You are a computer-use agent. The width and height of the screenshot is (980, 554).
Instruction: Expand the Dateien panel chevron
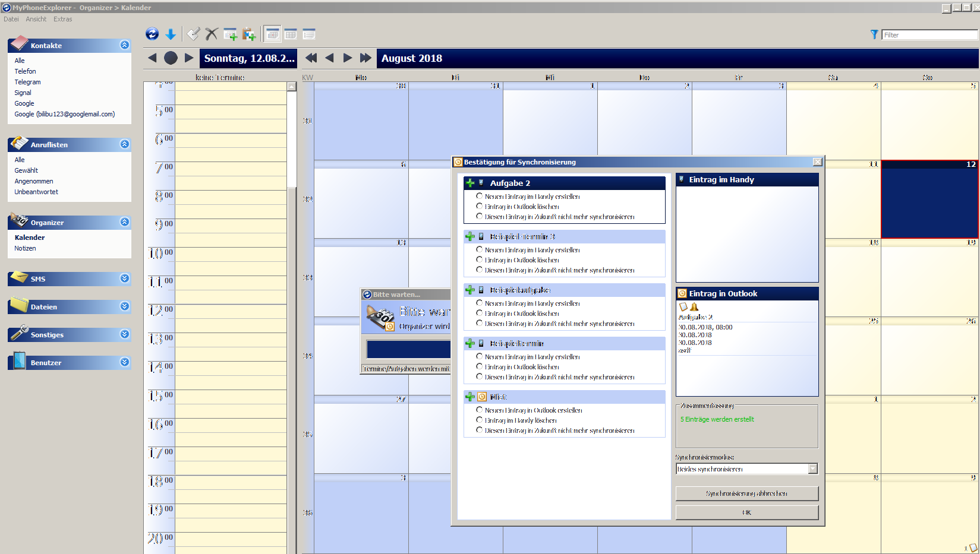124,306
